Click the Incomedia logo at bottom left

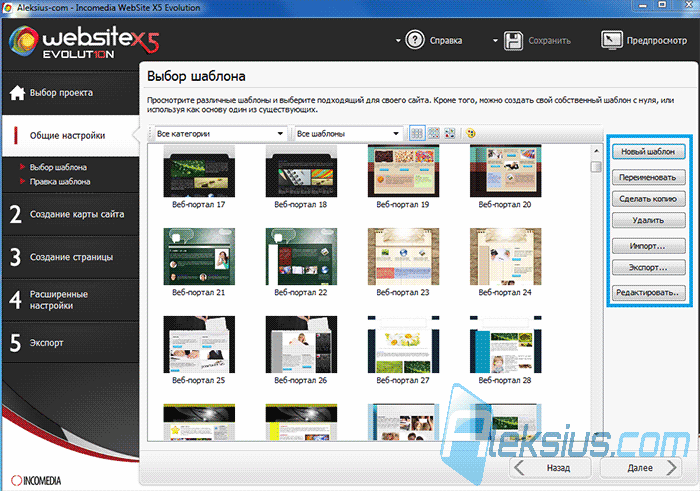[36, 480]
